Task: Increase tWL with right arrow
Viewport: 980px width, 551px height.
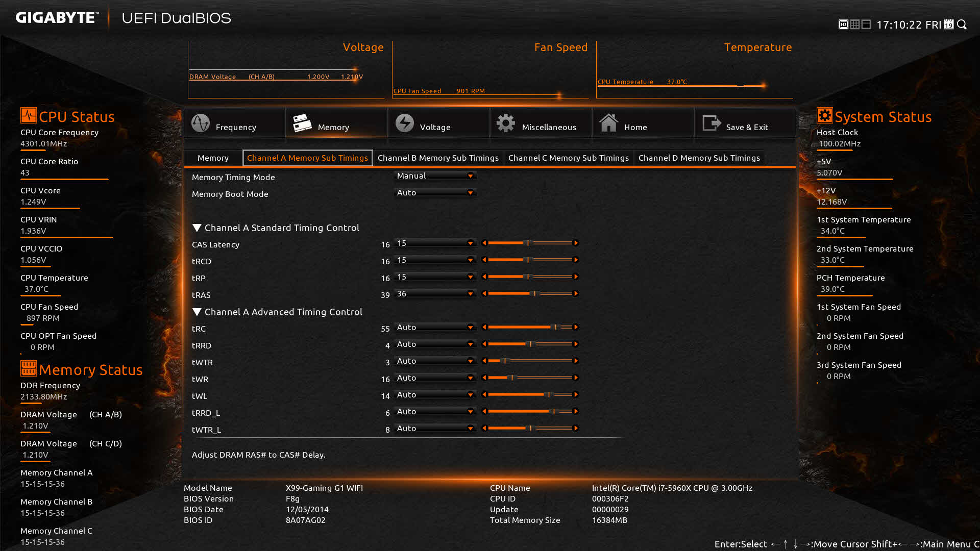Action: [x=576, y=394]
